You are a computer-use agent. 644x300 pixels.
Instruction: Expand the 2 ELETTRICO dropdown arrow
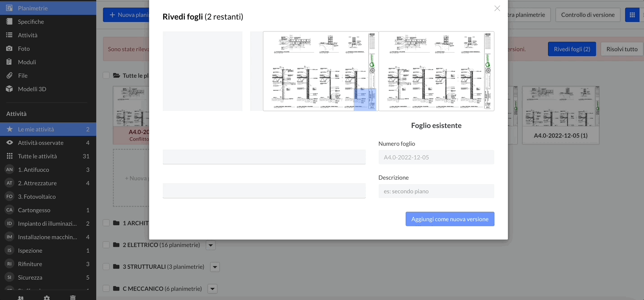click(210, 245)
